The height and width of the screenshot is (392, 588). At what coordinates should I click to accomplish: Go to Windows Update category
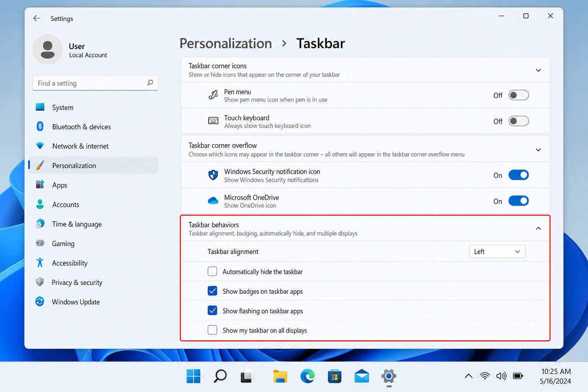93,302
